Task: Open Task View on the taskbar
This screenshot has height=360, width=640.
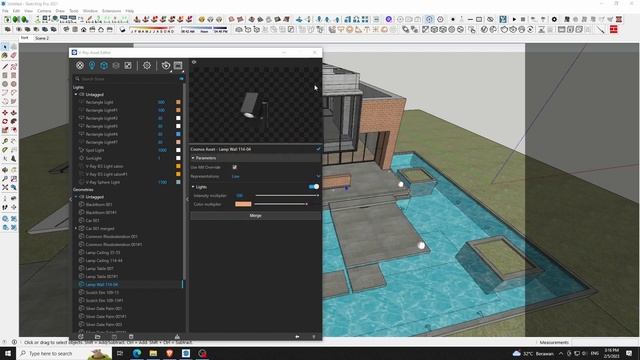Action: pos(120,353)
